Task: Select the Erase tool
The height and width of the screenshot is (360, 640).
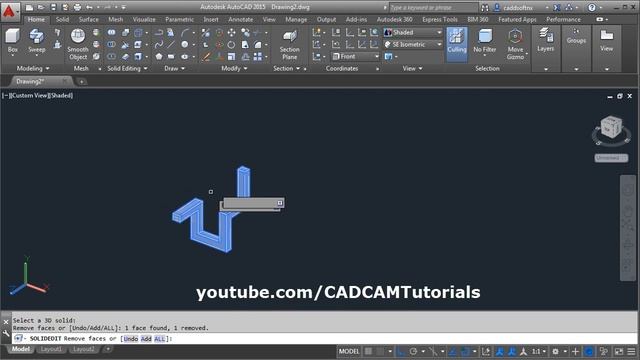Action: [x=207, y=57]
